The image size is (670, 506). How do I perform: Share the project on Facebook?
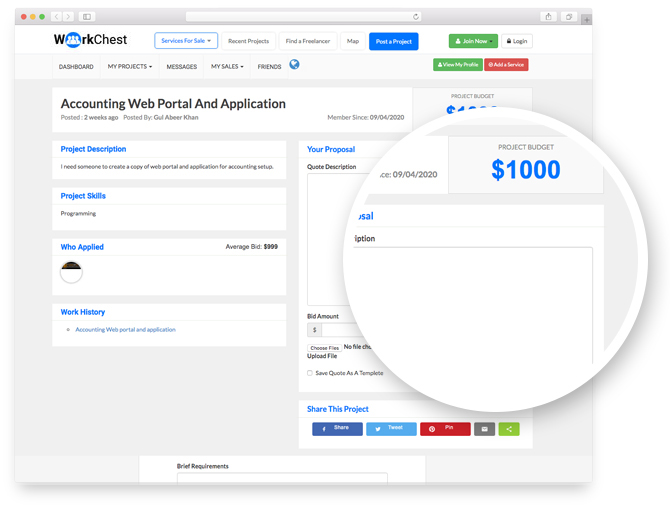pyautogui.click(x=337, y=429)
